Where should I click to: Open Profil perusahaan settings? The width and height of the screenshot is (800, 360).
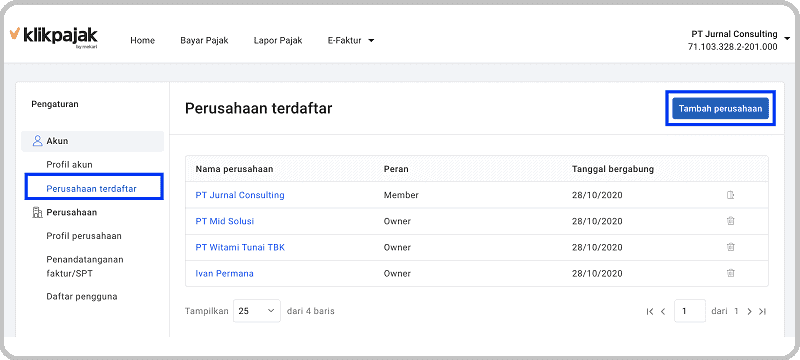point(84,236)
